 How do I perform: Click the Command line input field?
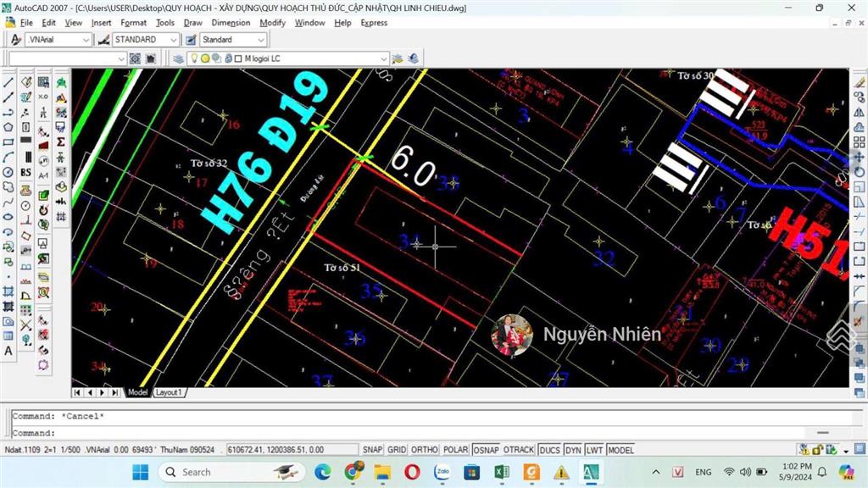(409, 433)
